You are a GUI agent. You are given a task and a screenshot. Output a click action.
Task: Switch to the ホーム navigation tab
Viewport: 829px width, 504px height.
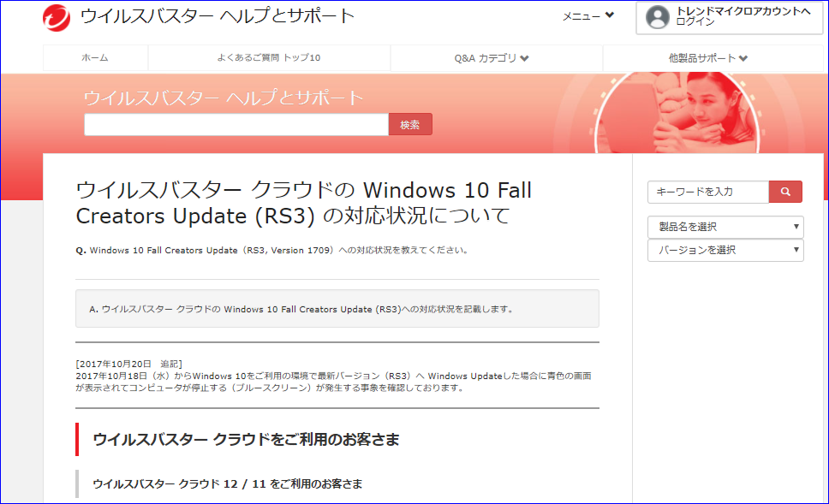click(95, 58)
